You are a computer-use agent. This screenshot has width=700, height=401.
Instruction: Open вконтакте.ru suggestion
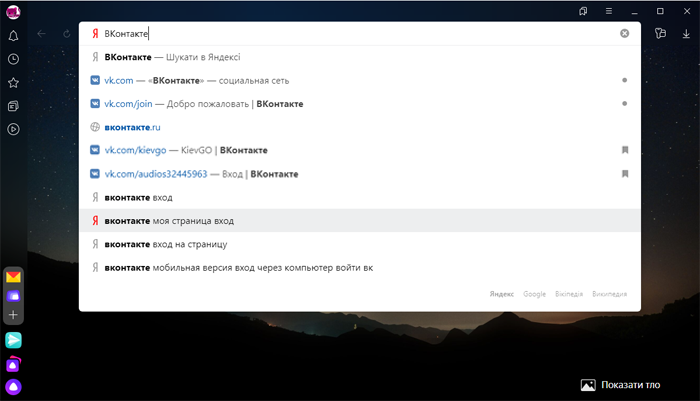pyautogui.click(x=360, y=127)
